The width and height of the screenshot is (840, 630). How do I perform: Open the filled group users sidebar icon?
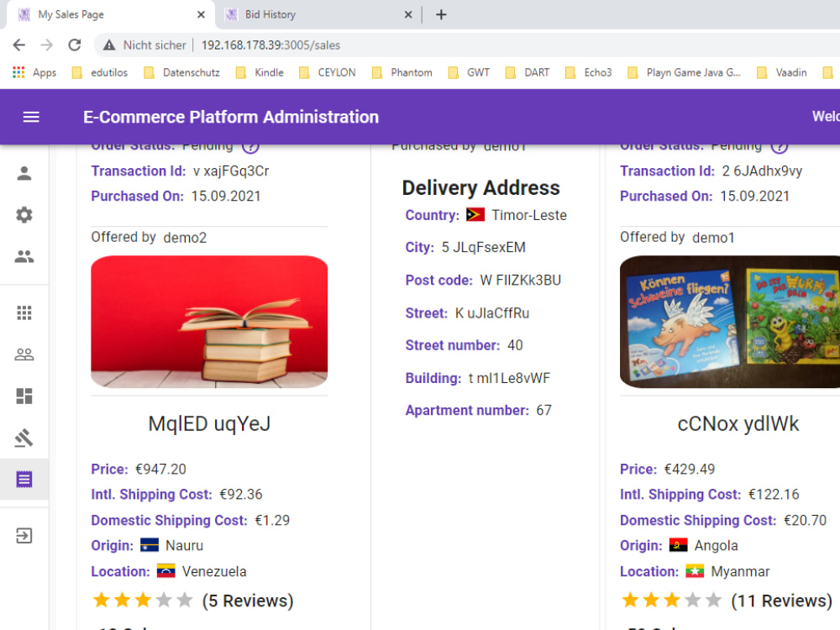(24, 256)
